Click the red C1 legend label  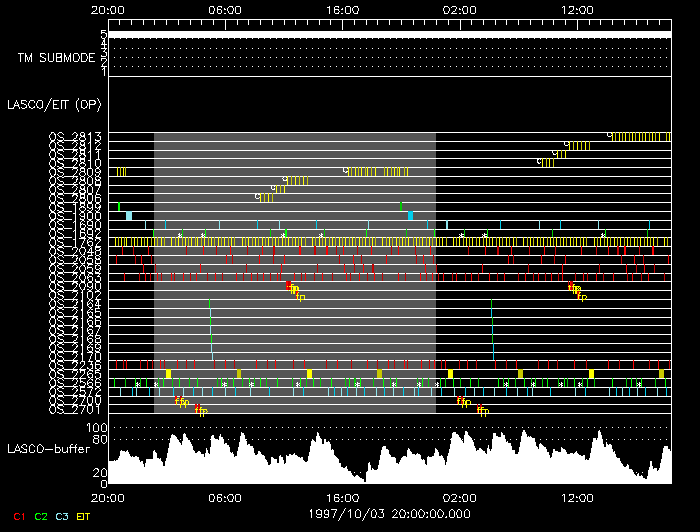pos(19,516)
